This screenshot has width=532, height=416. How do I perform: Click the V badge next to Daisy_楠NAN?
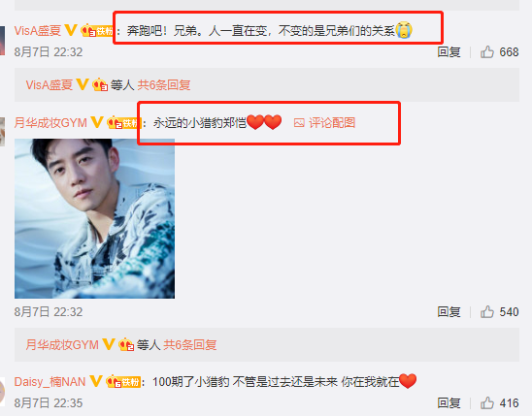[96, 381]
